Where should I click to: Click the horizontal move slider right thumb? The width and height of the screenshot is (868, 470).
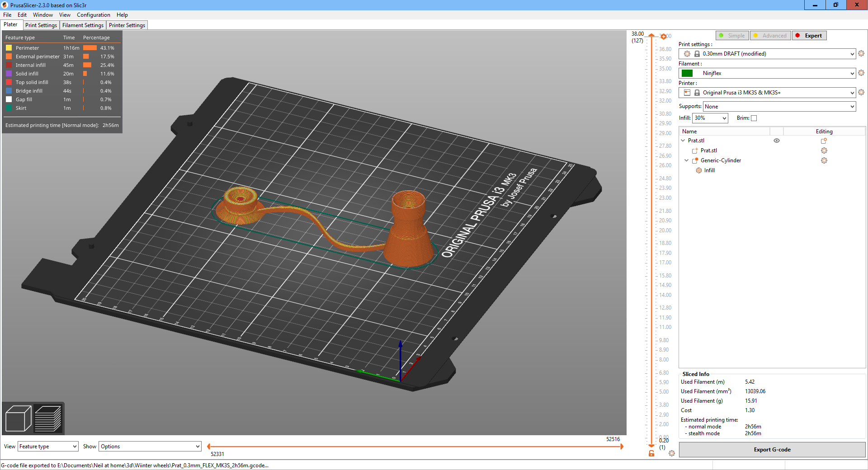coord(622,446)
